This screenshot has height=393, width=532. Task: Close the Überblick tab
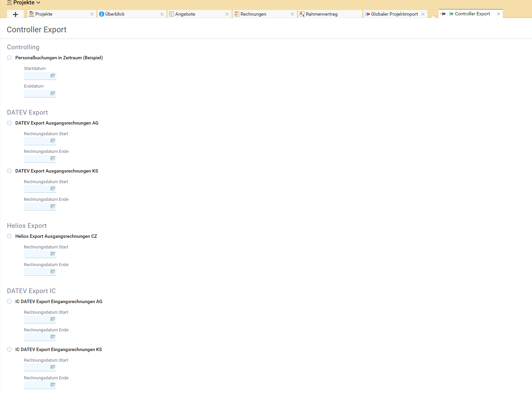point(162,14)
